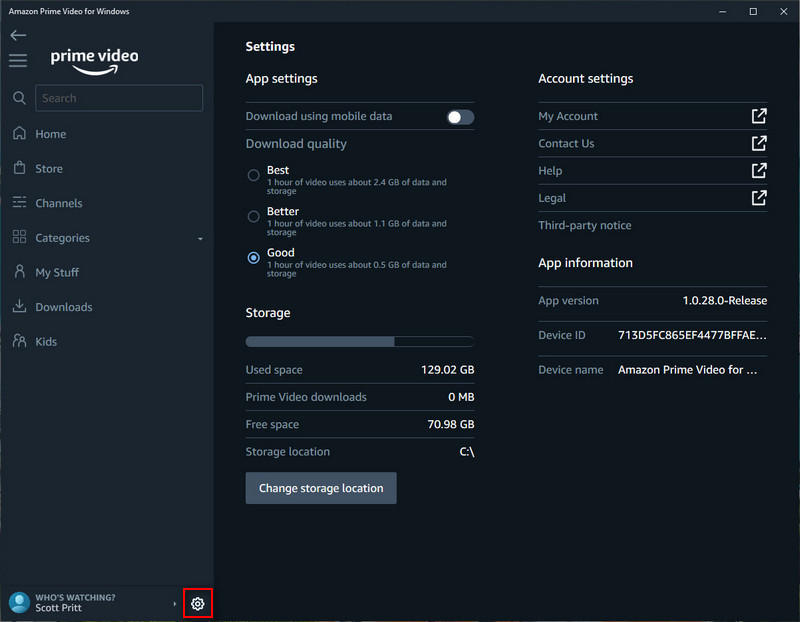This screenshot has height=622, width=800.
Task: Open Help external link icon
Action: 759,170
